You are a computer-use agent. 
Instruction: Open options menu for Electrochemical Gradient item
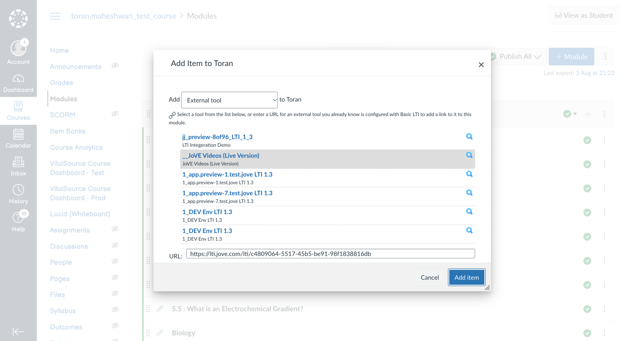point(604,309)
